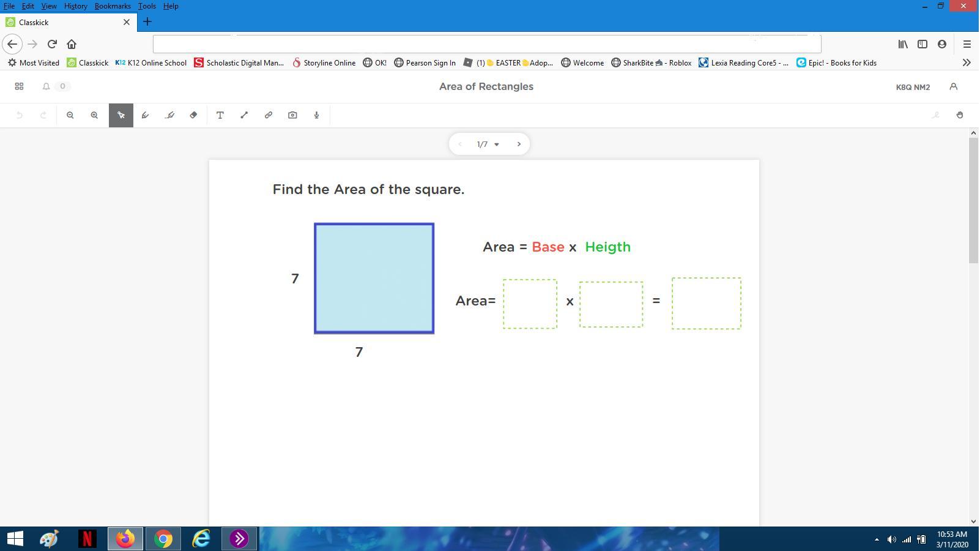Click the vertical page scrollbar thumb
The height and width of the screenshot is (551, 980).
pos(973,201)
